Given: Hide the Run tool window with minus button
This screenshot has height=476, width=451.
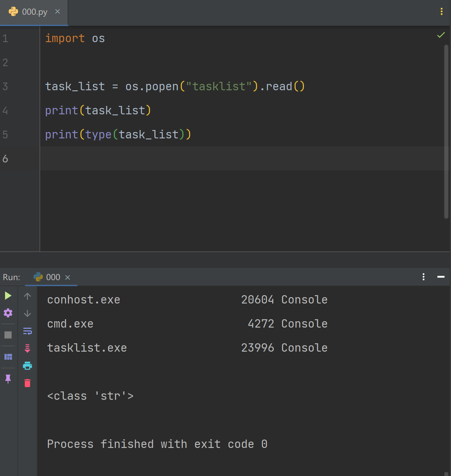Looking at the screenshot, I should coord(441,277).
